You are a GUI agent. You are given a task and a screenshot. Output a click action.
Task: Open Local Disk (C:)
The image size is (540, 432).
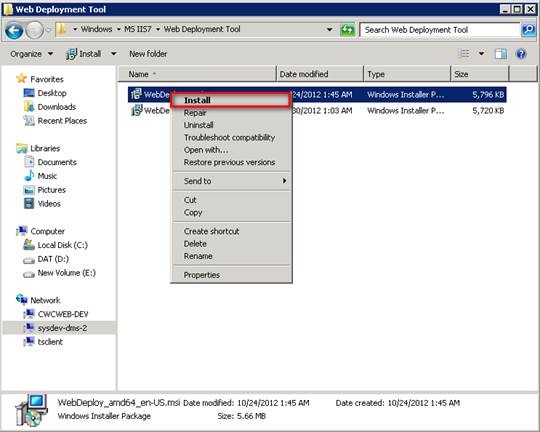(62, 245)
